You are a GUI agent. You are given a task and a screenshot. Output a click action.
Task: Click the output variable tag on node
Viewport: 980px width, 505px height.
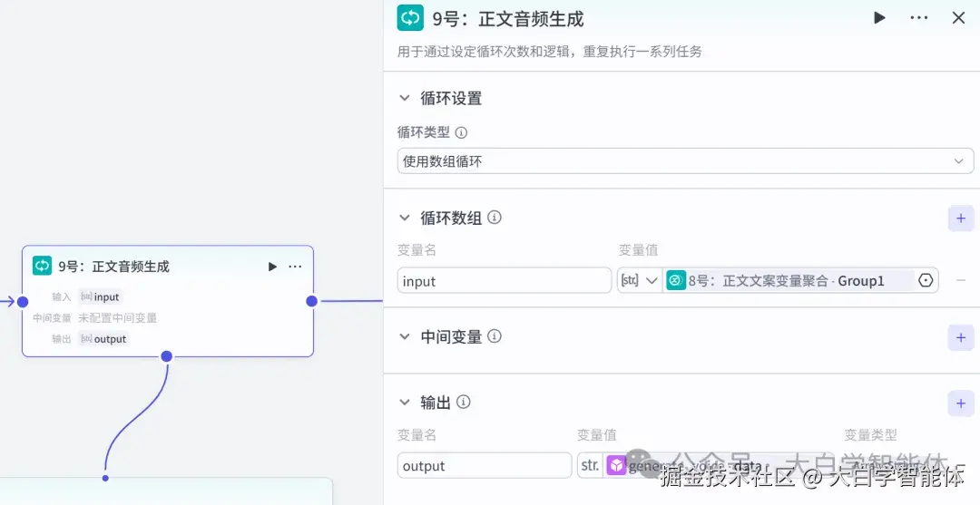103,339
